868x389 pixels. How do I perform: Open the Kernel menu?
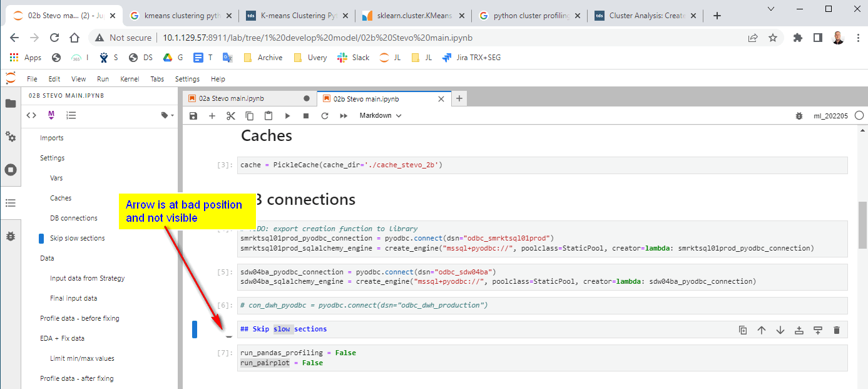(x=130, y=79)
